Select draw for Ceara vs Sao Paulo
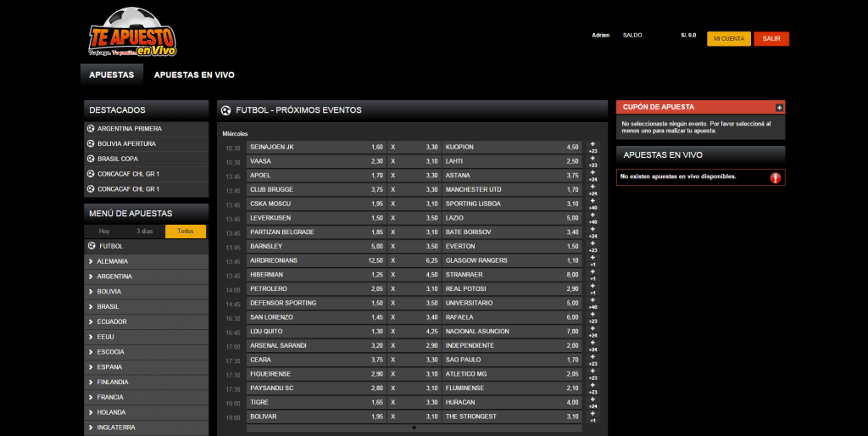The width and height of the screenshot is (868, 436). (413, 361)
